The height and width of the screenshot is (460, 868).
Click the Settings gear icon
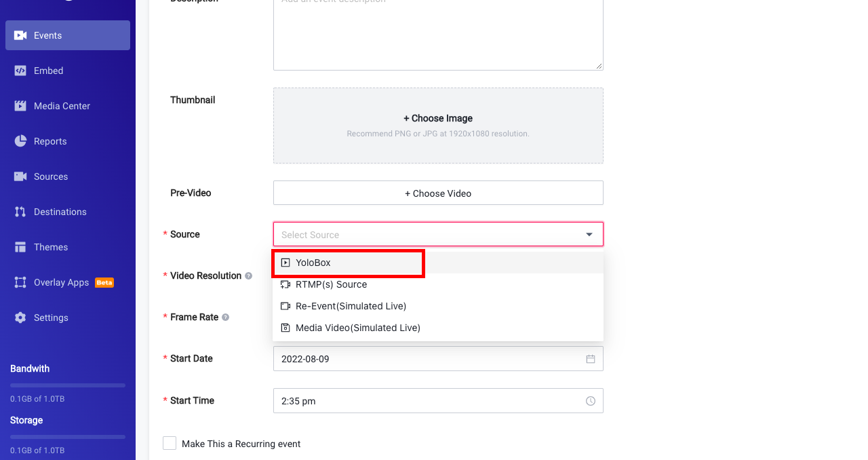[x=20, y=318]
